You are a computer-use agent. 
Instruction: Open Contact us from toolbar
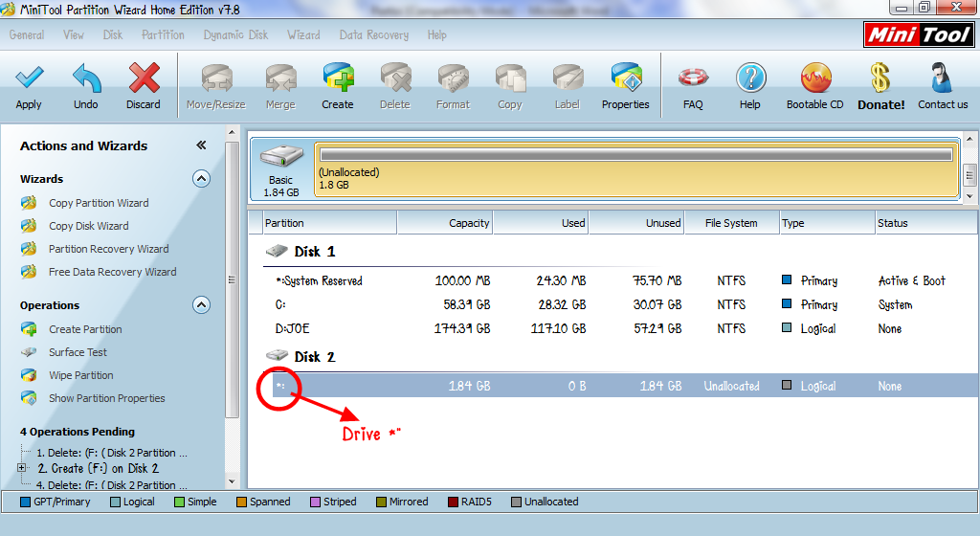pos(943,87)
